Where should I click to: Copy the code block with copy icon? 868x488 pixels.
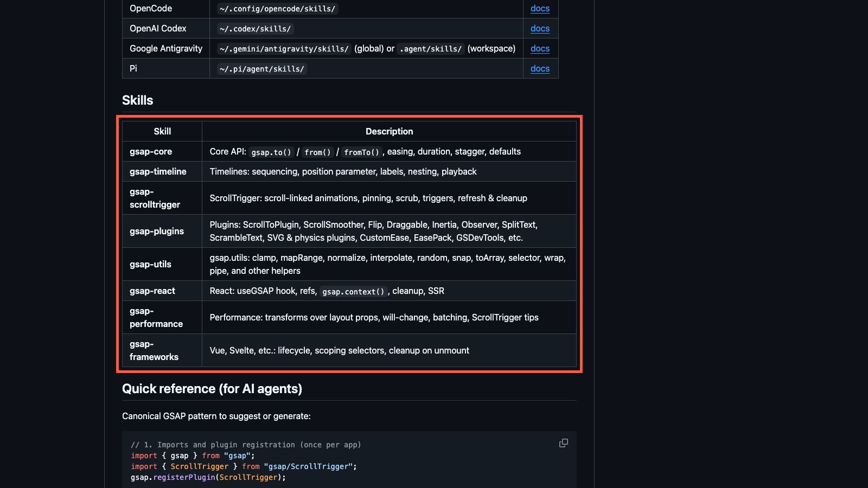564,443
